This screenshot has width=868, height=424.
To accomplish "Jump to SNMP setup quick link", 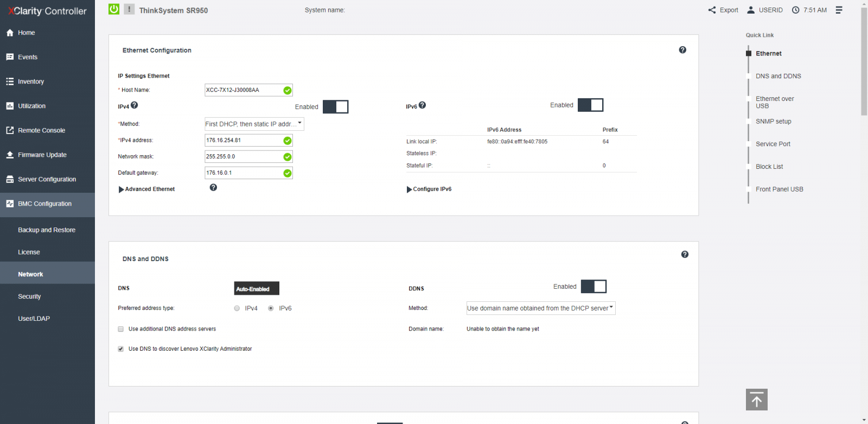I will (774, 122).
